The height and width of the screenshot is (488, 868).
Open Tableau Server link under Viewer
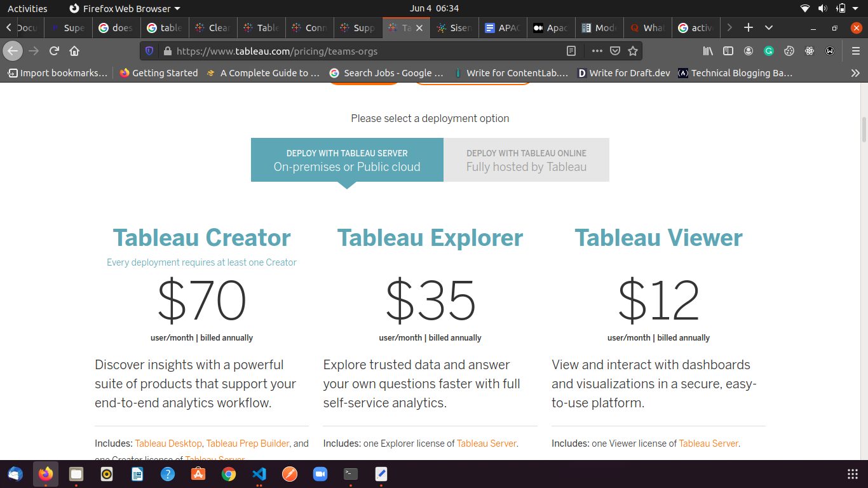pyautogui.click(x=709, y=444)
